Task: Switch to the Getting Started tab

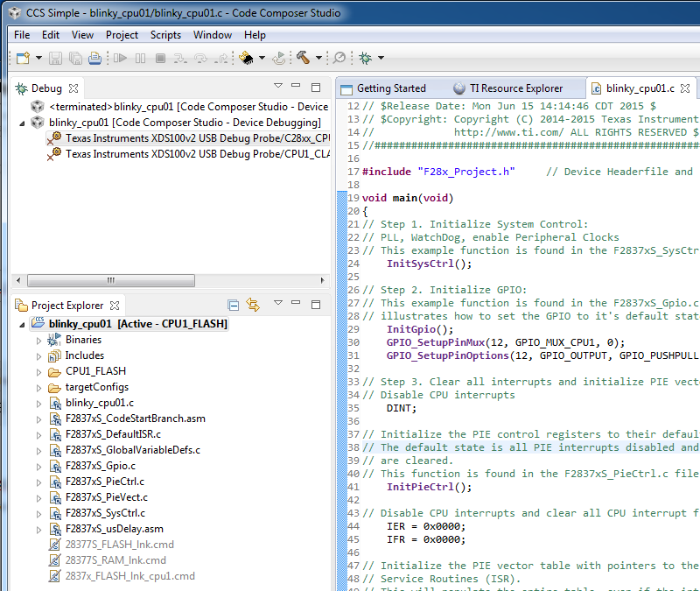Action: [383, 88]
